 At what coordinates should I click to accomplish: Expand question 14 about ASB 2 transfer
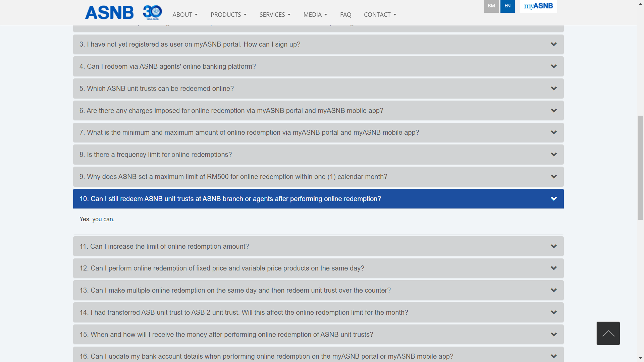[318, 312]
